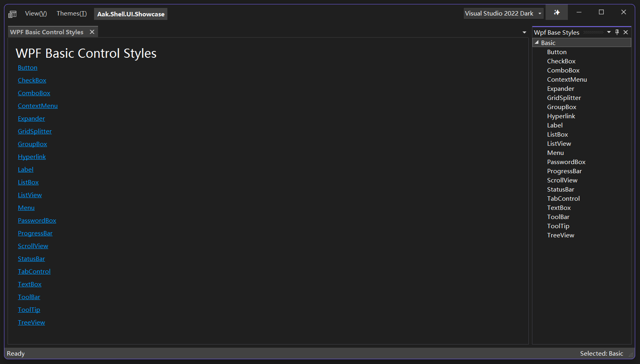Click the application logo icon
Image resolution: width=640 pixels, height=364 pixels.
pyautogui.click(x=12, y=13)
